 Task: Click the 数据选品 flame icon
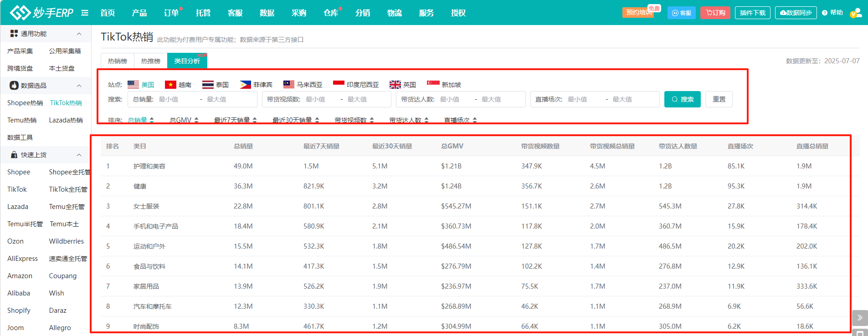click(14, 86)
